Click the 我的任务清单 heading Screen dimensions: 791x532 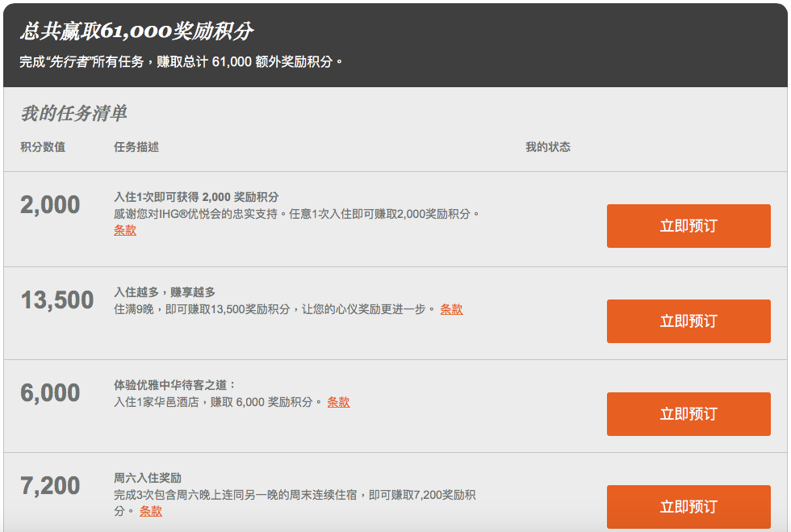(x=73, y=113)
